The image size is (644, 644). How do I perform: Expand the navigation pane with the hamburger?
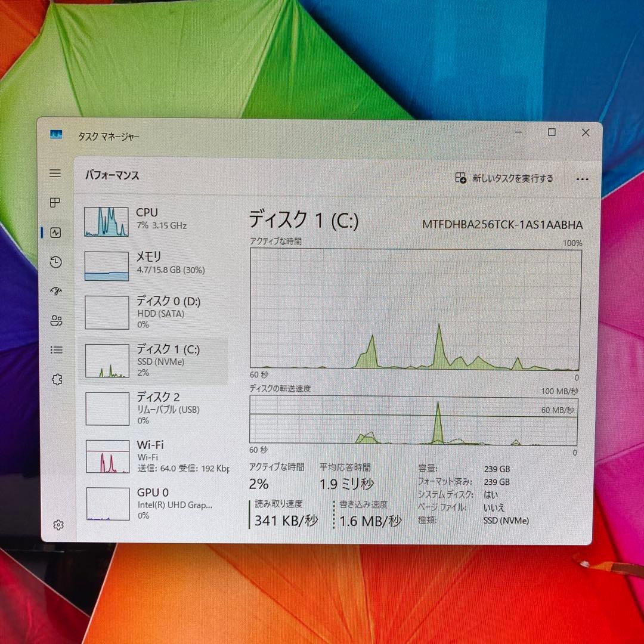[55, 173]
